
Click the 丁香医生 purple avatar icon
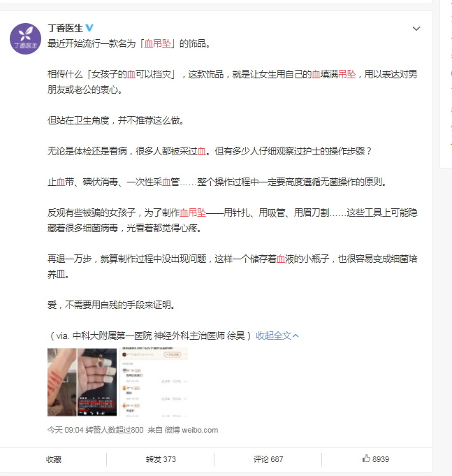point(25,38)
